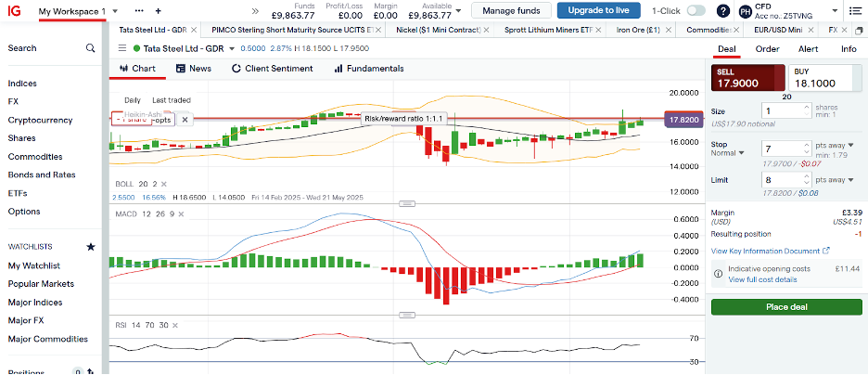Image resolution: width=868 pixels, height=375 pixels.
Task: Click the opening costs info icon
Action: (x=718, y=274)
